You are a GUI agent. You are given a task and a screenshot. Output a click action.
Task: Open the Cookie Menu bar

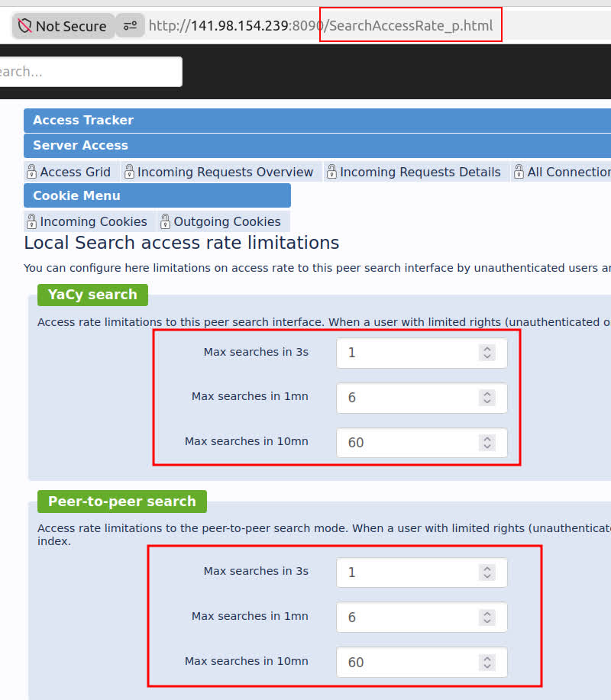tap(157, 195)
